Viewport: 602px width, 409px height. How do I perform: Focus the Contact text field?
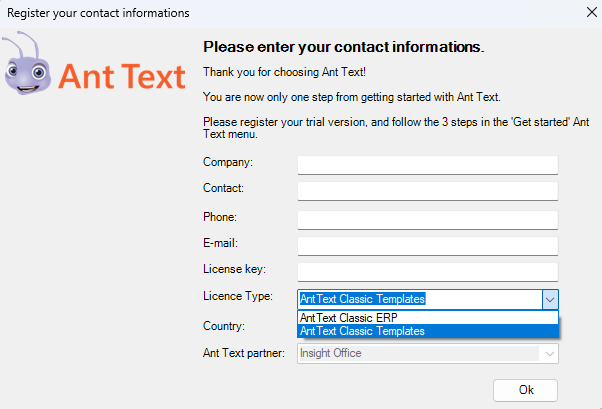[427, 191]
